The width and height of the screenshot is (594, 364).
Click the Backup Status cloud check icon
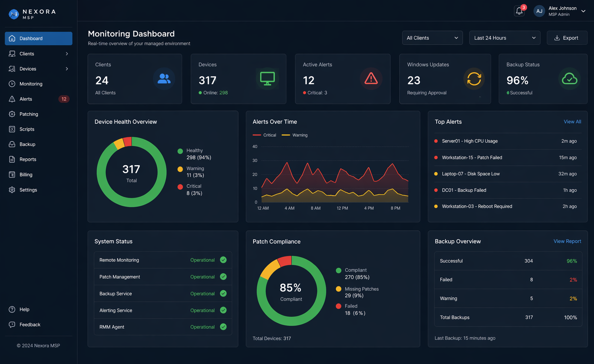point(570,79)
